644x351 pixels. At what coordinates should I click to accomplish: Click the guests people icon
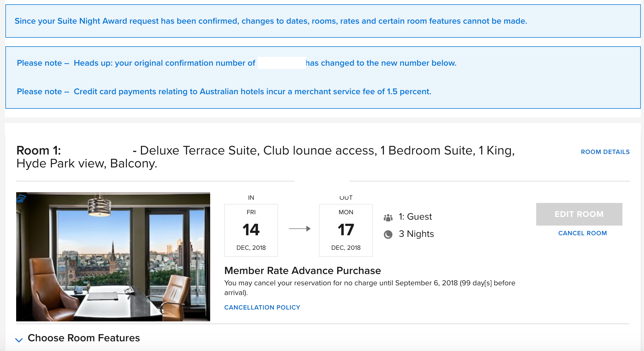388,217
